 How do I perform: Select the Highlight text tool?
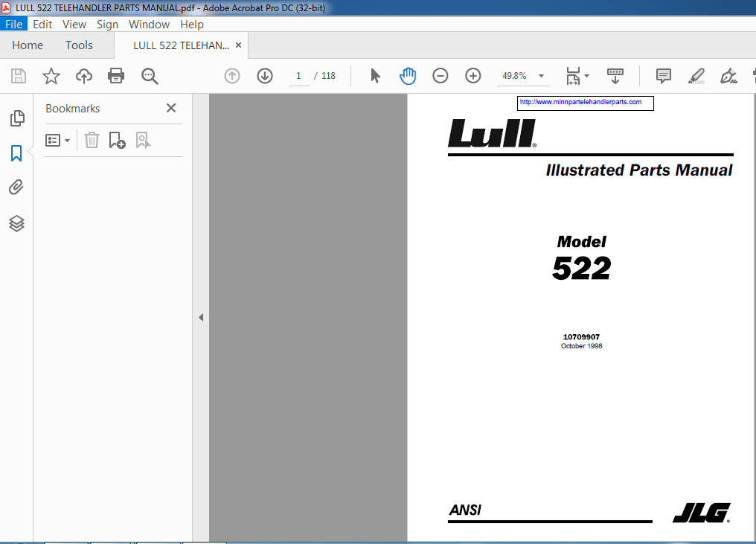(696, 76)
